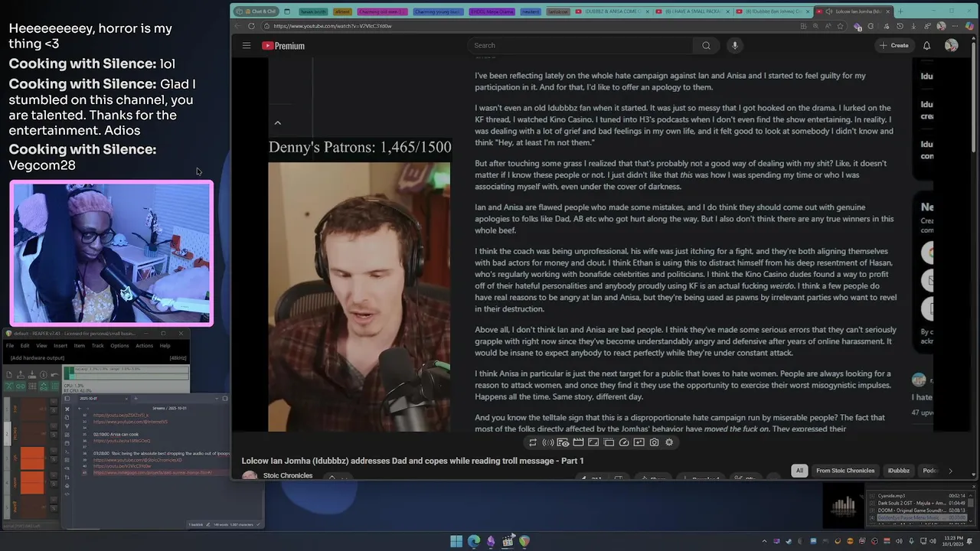Click REAPER undo toolbar icon
The width and height of the screenshot is (980, 551).
54,375
